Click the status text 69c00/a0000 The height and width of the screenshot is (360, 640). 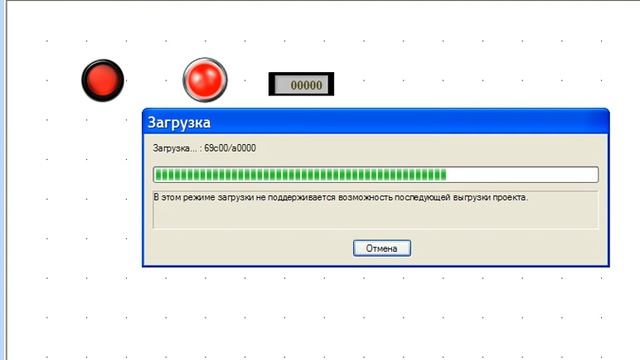(x=230, y=148)
